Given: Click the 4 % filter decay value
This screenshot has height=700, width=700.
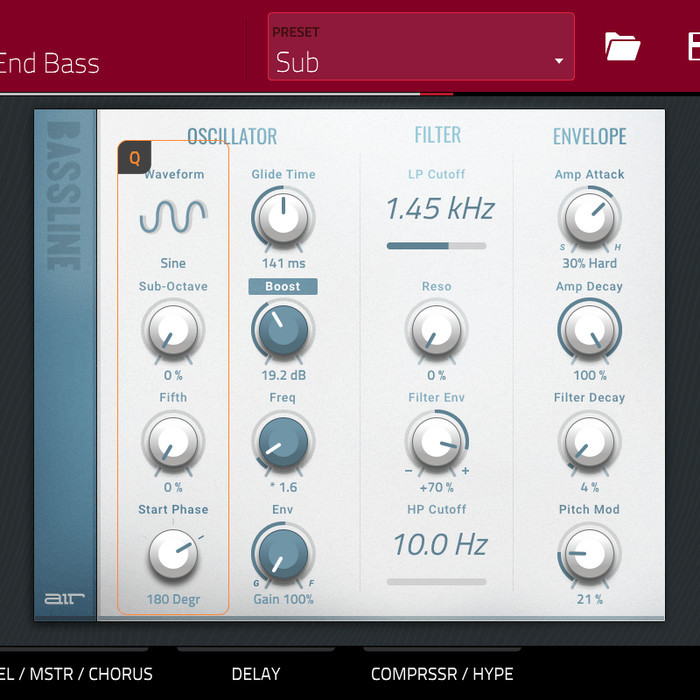Looking at the screenshot, I should click(590, 487).
